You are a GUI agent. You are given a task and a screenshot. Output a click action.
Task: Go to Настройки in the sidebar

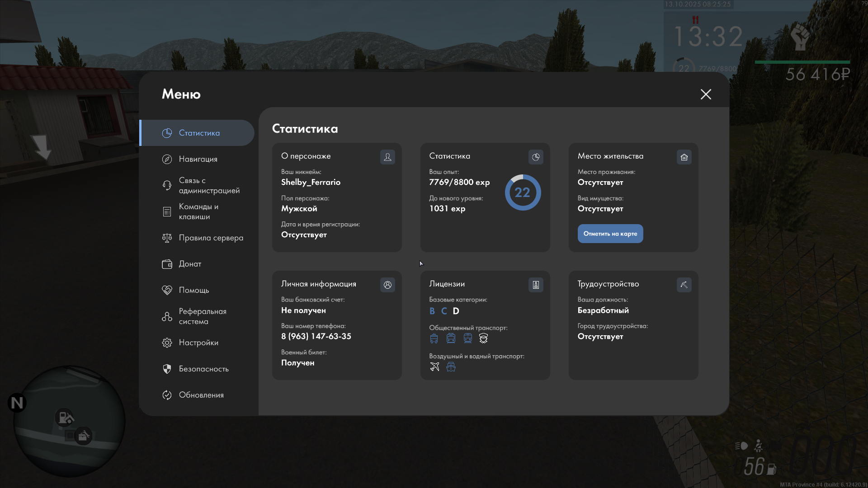[x=198, y=343]
